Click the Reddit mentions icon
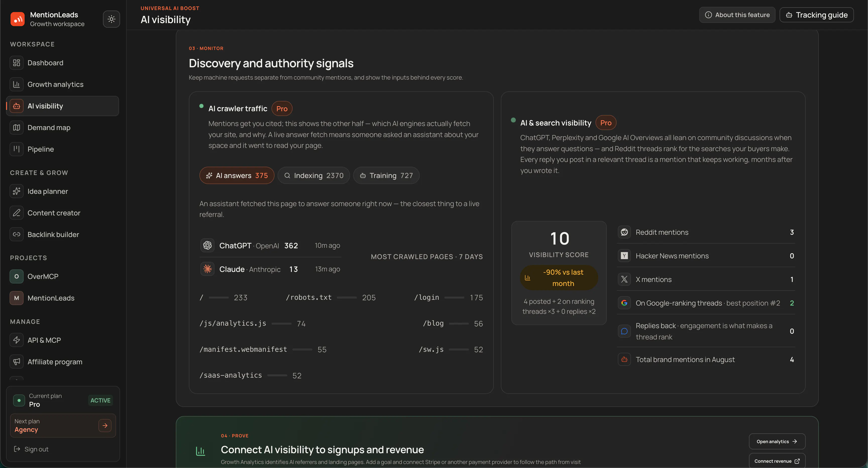This screenshot has width=868, height=468. coord(624,232)
